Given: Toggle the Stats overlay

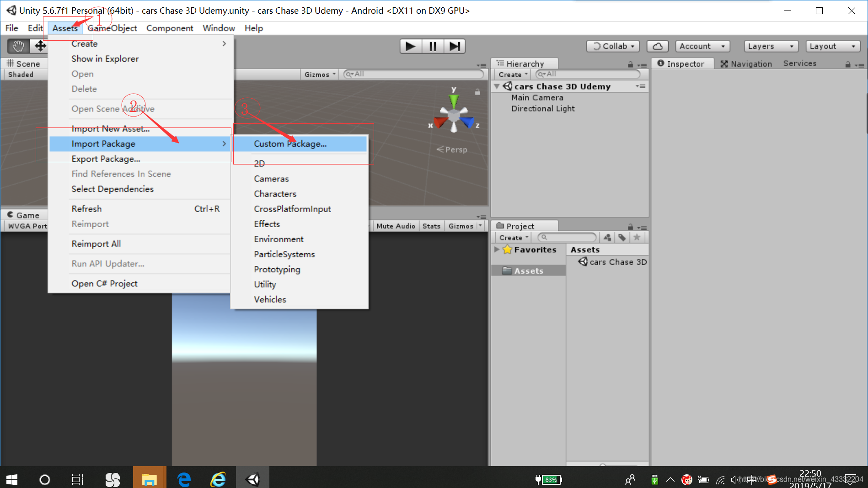Looking at the screenshot, I should [431, 226].
